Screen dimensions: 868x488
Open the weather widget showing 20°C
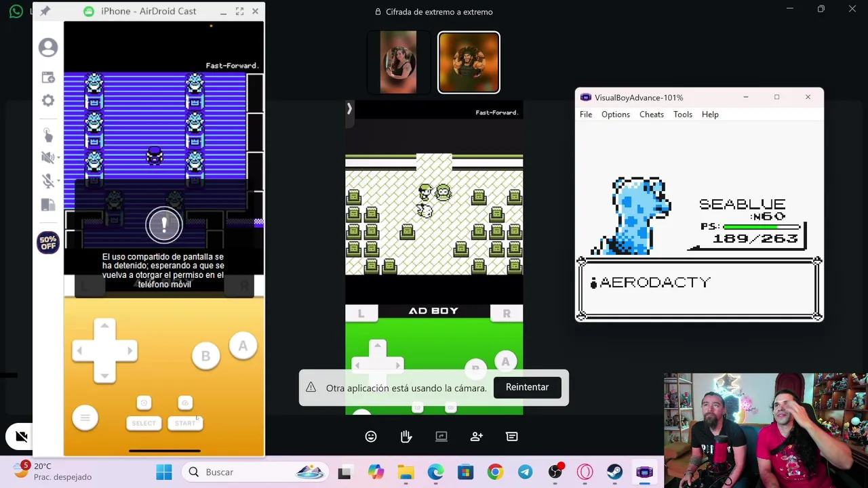point(53,472)
